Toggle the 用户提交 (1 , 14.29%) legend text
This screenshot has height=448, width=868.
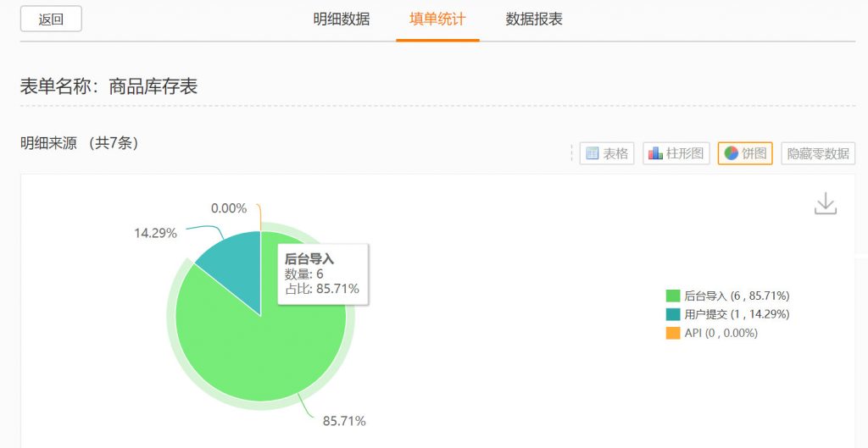[x=737, y=314]
